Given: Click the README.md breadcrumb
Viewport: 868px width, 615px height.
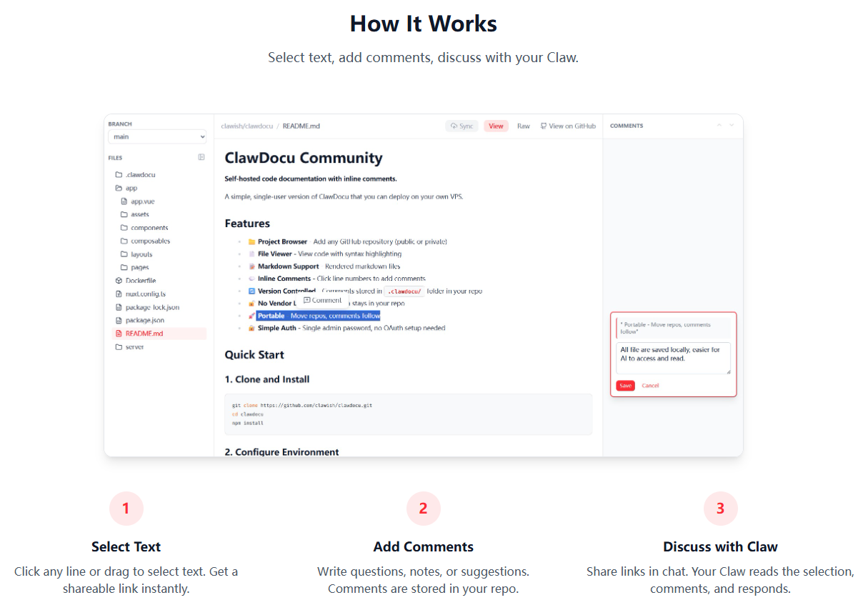Looking at the screenshot, I should 301,126.
